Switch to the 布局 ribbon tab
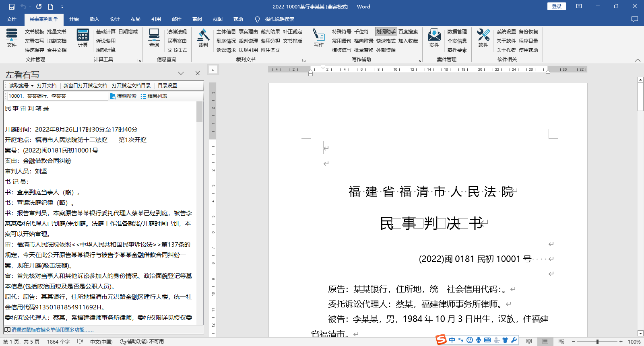Image resolution: width=644 pixels, height=346 pixels. [136, 19]
